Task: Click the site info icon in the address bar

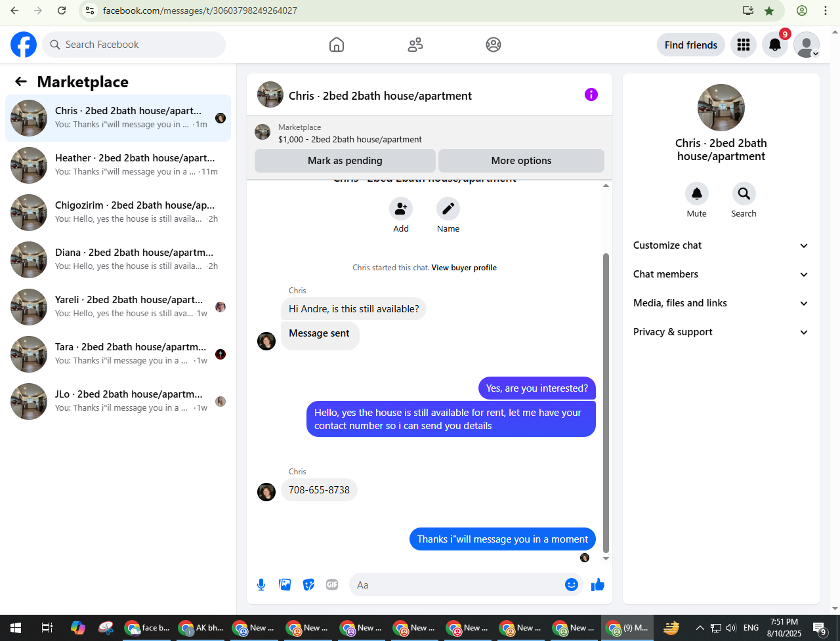Action: (x=91, y=10)
